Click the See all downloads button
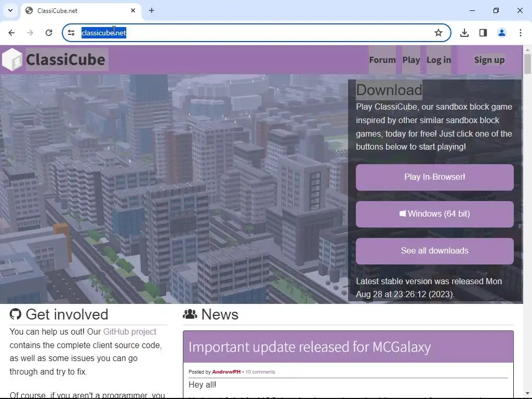This screenshot has width=532, height=399. click(x=435, y=251)
